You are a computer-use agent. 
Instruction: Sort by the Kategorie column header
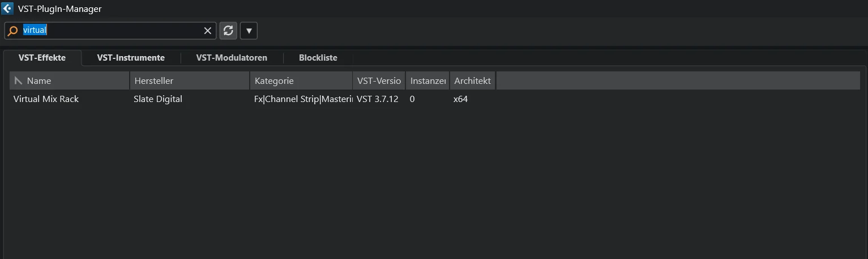coord(301,80)
